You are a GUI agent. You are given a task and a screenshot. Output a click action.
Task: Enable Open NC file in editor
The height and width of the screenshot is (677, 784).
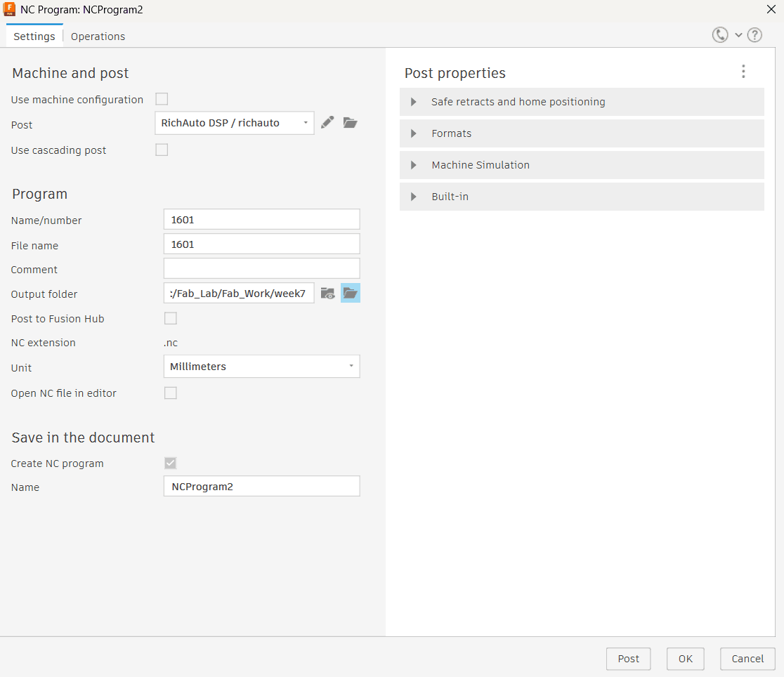pos(171,393)
